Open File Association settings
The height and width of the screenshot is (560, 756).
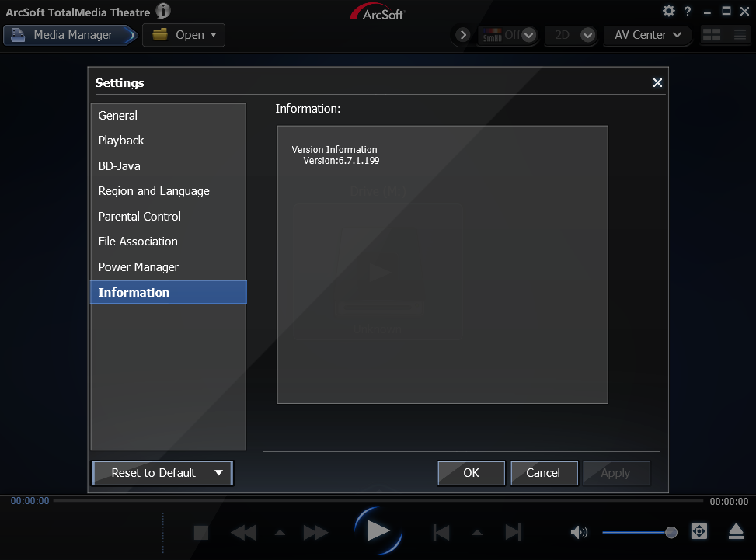click(169, 242)
